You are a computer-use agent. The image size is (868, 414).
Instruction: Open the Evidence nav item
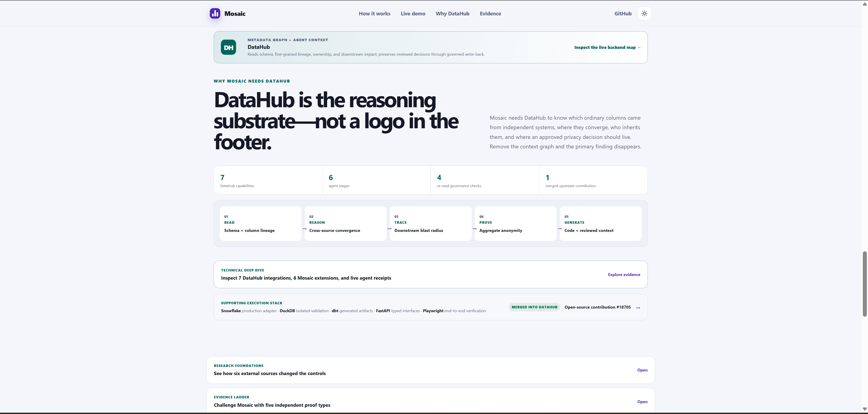(490, 14)
